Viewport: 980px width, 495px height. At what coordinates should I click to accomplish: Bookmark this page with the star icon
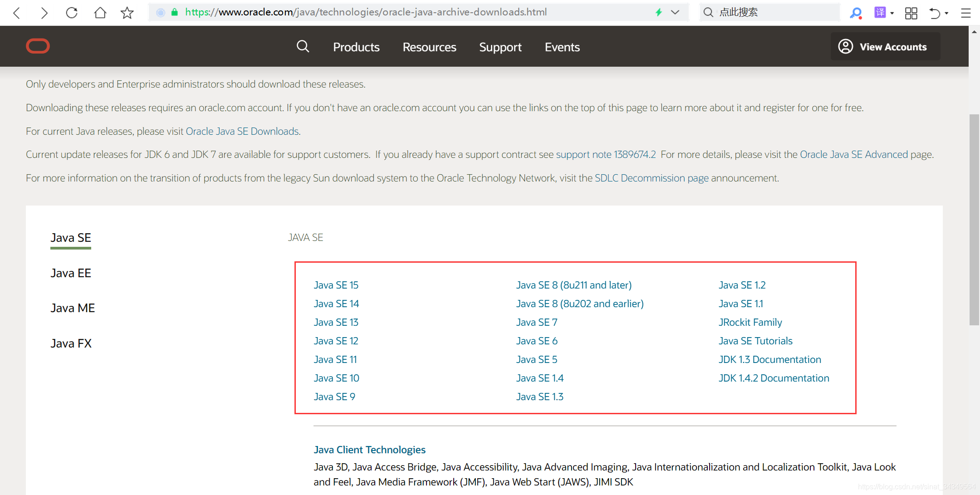pos(127,13)
